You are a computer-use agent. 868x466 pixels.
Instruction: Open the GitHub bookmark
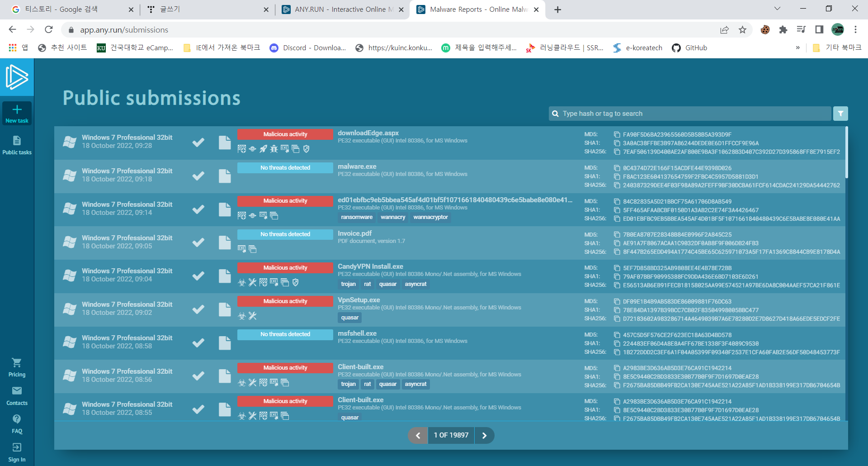689,48
